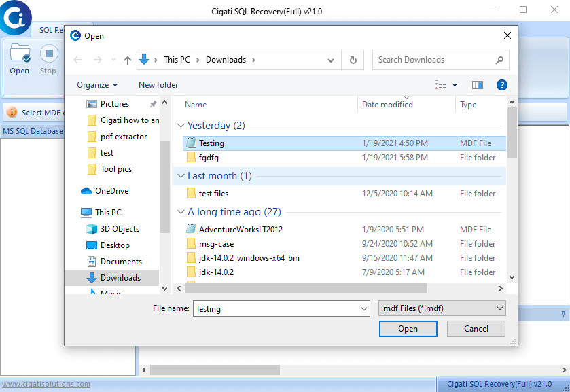Collapse the Last month (1) group
Image resolution: width=570 pixels, height=392 pixels.
point(181,176)
